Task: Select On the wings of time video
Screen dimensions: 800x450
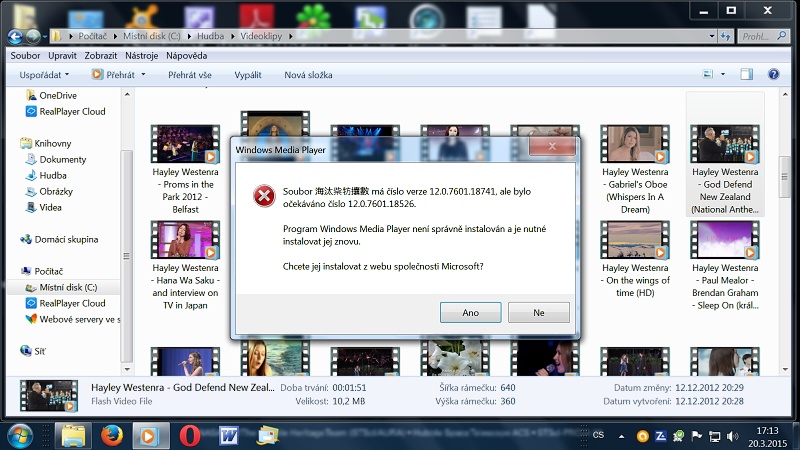Action: (635, 259)
